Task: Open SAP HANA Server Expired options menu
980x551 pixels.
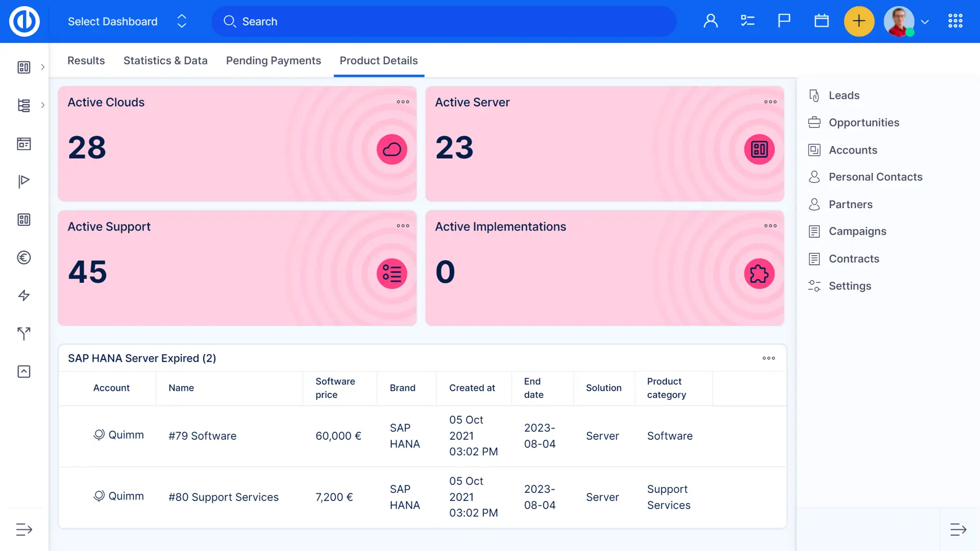Action: click(x=769, y=358)
